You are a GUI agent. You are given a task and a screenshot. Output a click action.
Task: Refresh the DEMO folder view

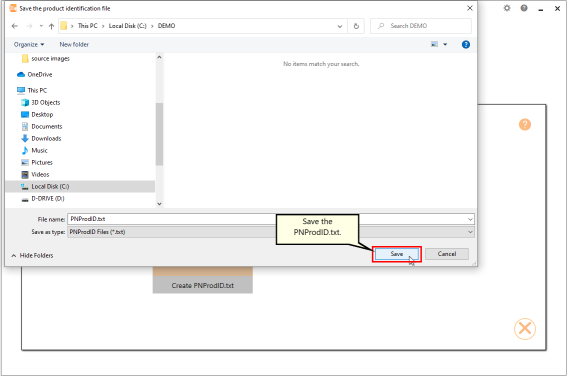point(356,26)
